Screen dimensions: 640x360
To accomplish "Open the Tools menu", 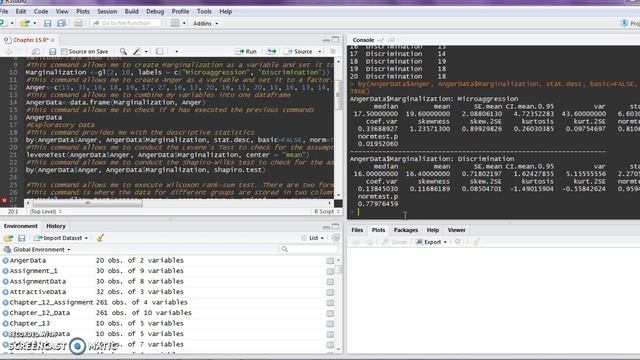I will click(x=204, y=11).
